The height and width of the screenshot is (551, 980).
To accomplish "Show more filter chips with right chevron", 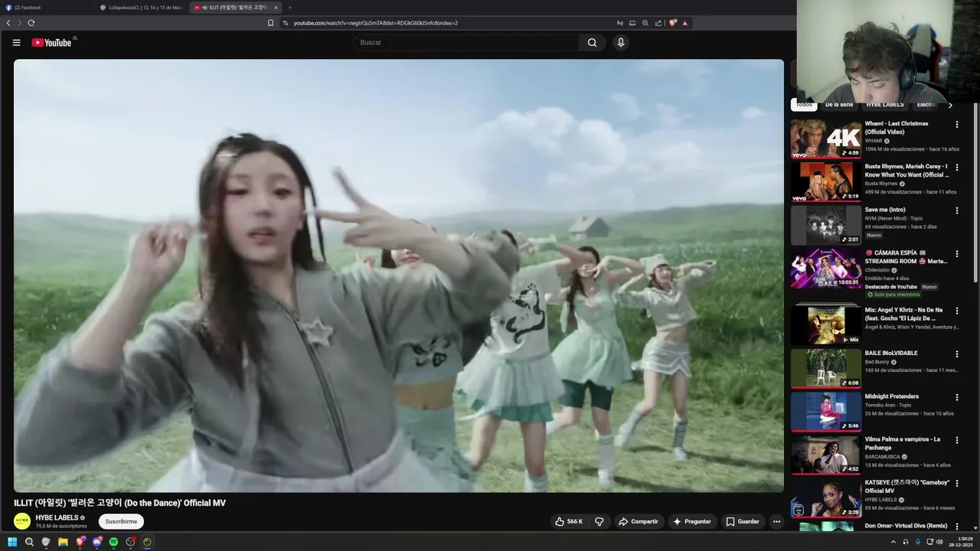I will coord(950,105).
